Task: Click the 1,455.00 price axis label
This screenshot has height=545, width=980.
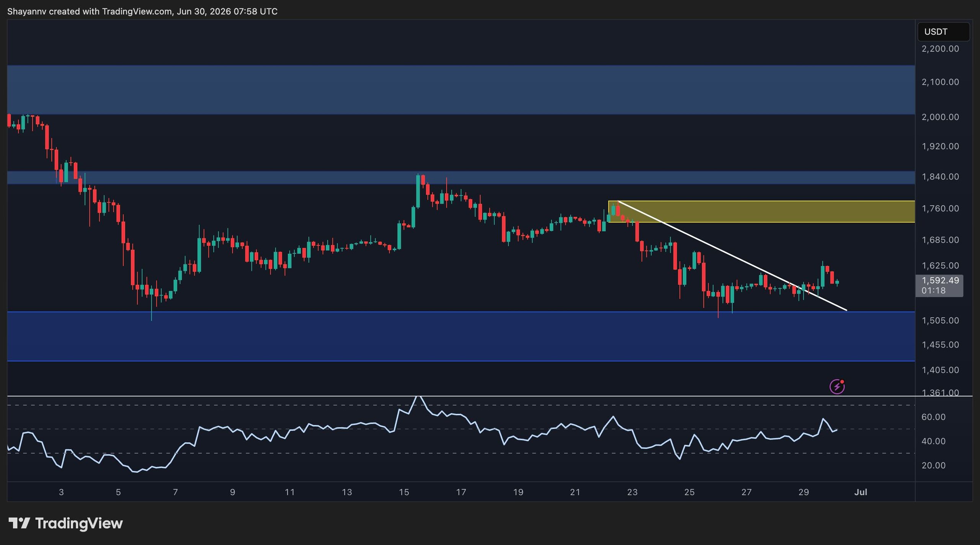Action: 940,344
